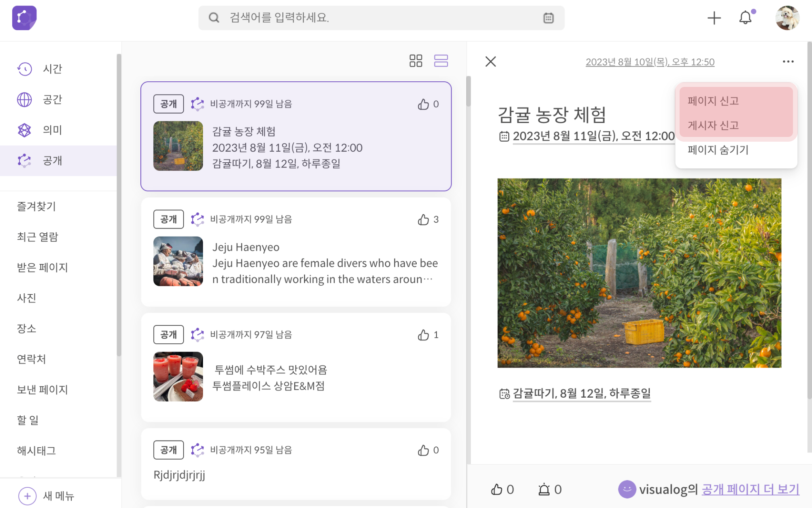This screenshot has height=508, width=812.
Task: Open the 공개 sidebar section
Action: tap(58, 160)
